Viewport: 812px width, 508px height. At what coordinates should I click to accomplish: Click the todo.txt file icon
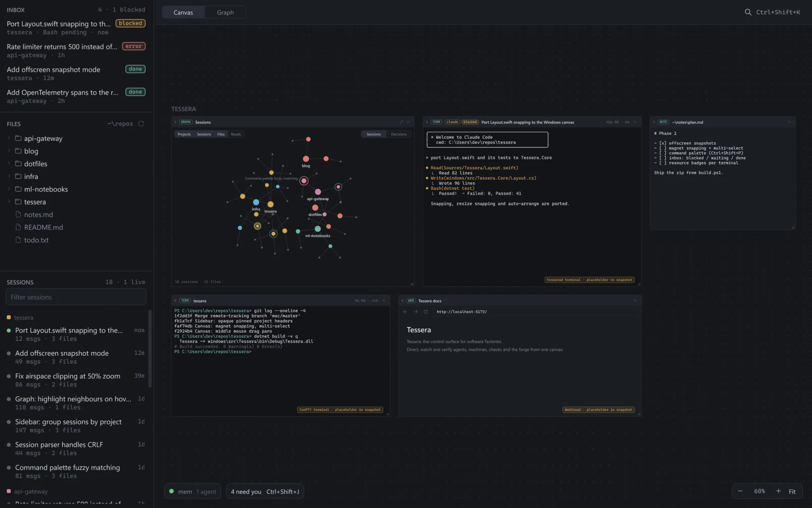18,240
